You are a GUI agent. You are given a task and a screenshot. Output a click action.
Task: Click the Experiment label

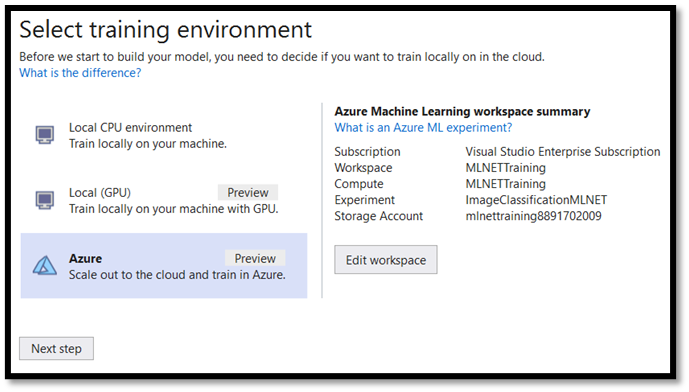coord(365,200)
